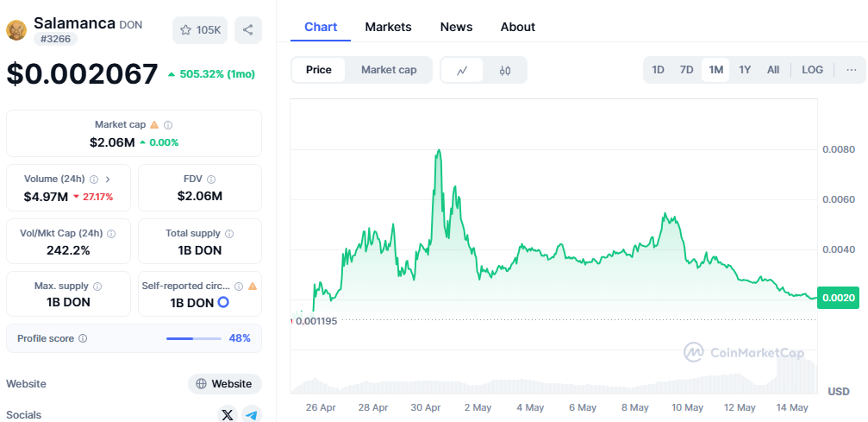Click the 10 May date axis label

pyautogui.click(x=687, y=407)
